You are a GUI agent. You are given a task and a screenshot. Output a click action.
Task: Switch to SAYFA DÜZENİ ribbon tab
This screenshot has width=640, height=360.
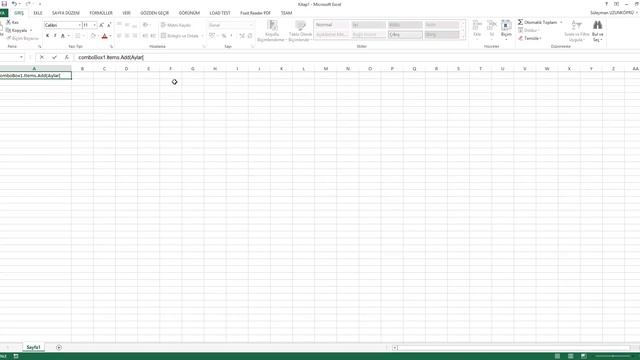click(66, 13)
